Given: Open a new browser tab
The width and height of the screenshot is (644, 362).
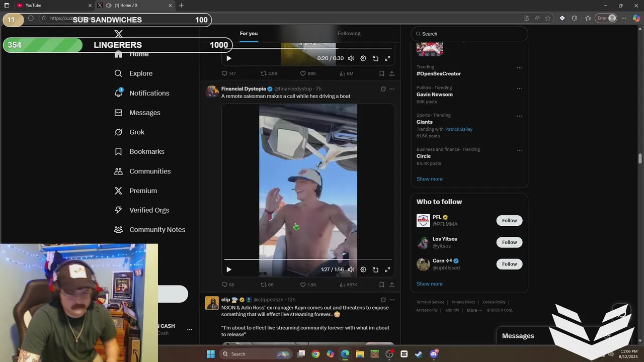Looking at the screenshot, I should [x=181, y=6].
